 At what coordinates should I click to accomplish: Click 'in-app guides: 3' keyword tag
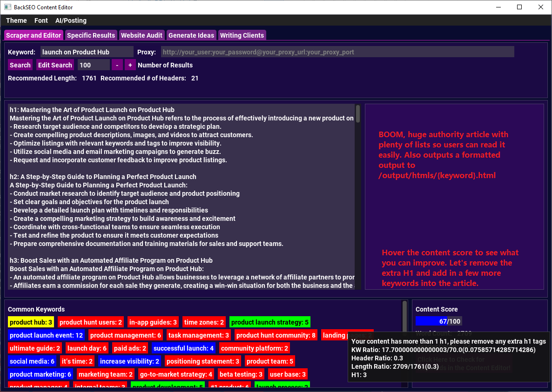(x=153, y=322)
